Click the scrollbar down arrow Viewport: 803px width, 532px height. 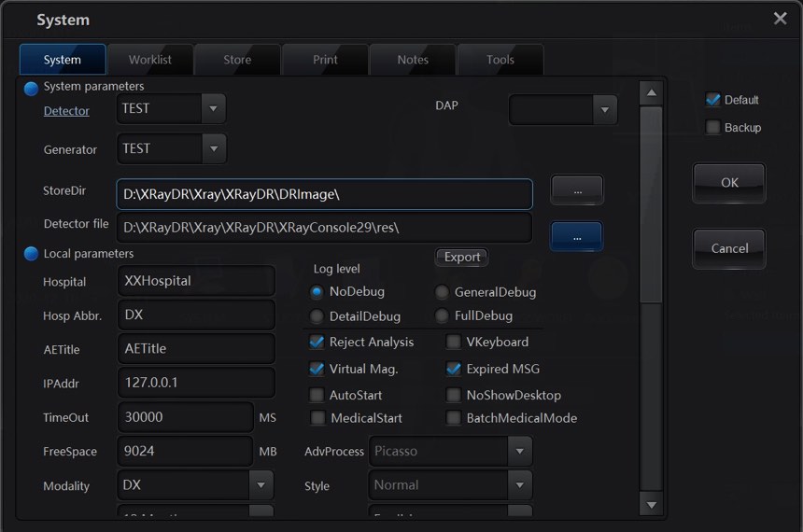click(651, 504)
